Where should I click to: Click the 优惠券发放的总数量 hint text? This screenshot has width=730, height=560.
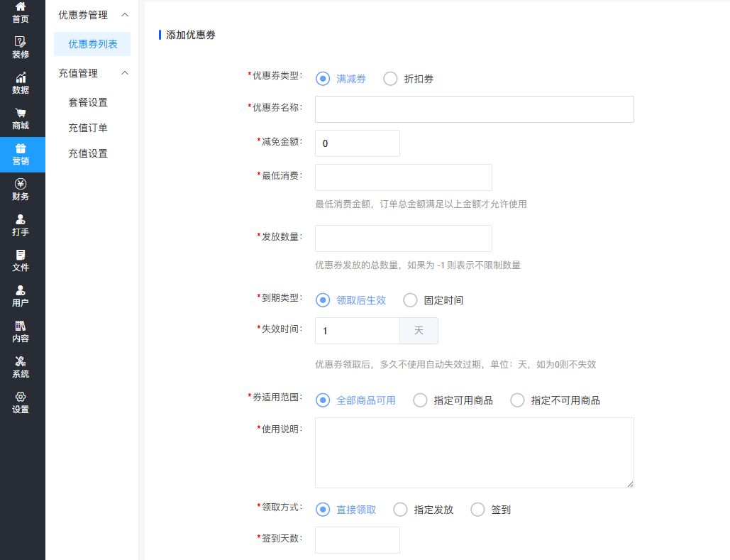point(418,265)
